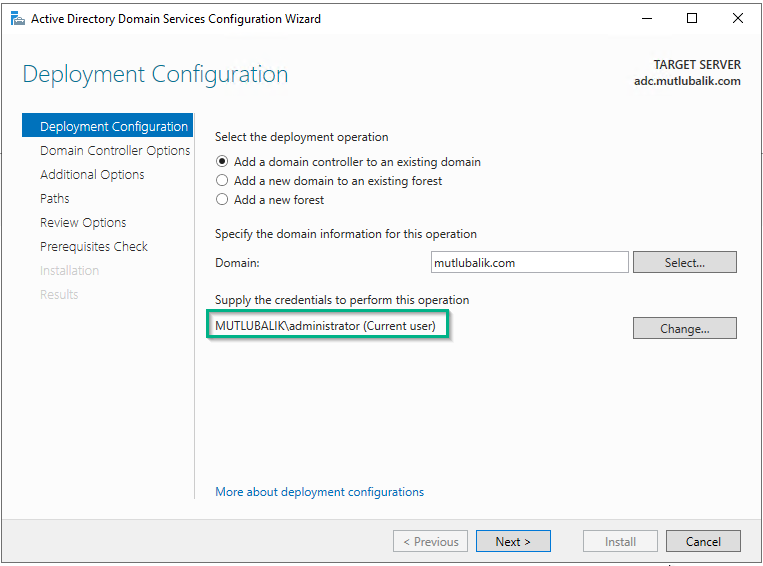Switch to Additional Options step

(x=92, y=174)
